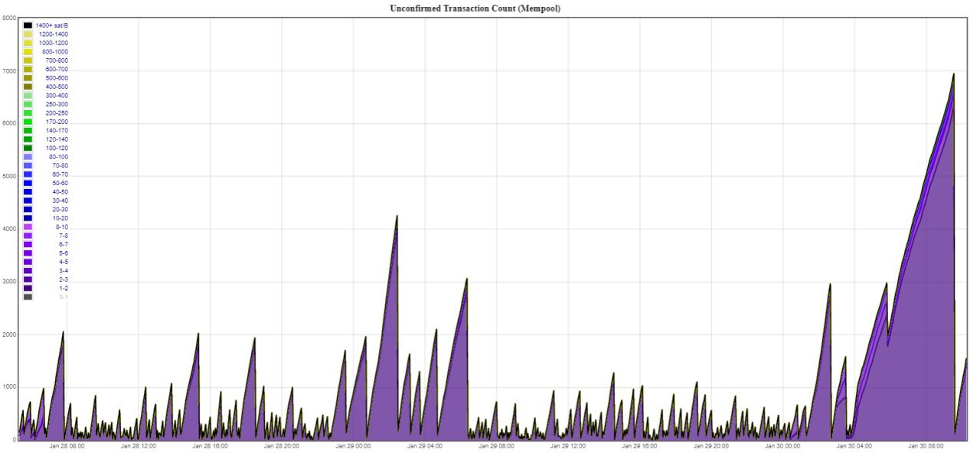Screen dimensions: 980x453
Task: Click the 10-20 navy legend swatch
Action: (28, 218)
